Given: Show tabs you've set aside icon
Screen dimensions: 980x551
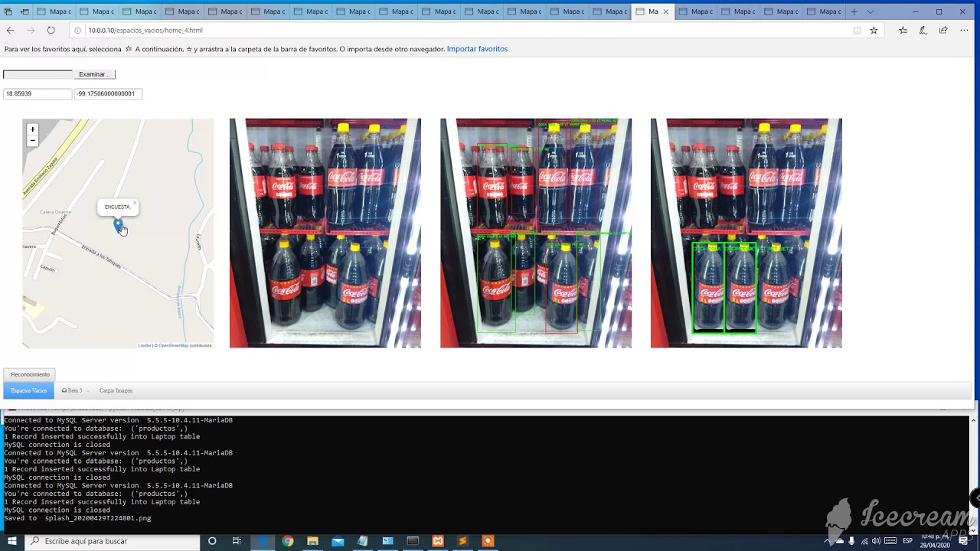Looking at the screenshot, I should (8, 11).
